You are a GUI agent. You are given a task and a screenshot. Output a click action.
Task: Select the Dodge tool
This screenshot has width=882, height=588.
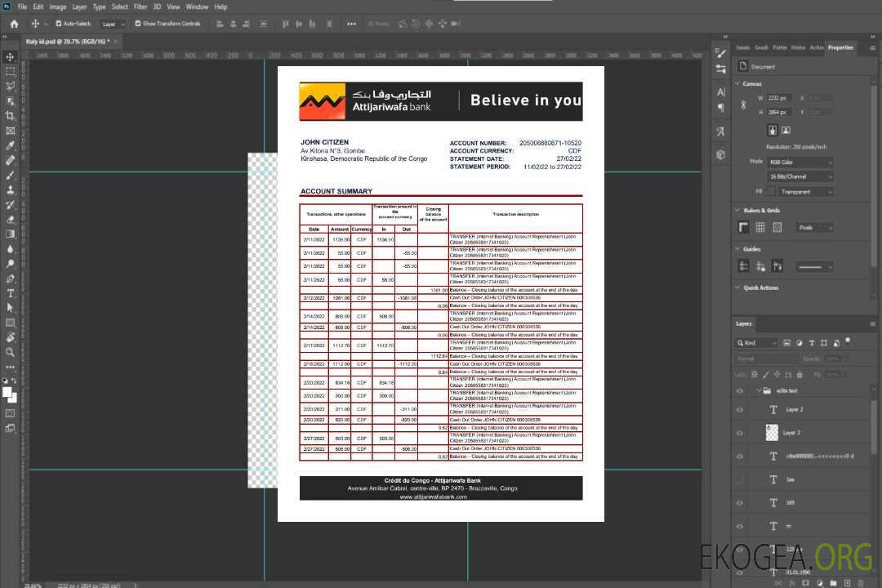pyautogui.click(x=10, y=264)
